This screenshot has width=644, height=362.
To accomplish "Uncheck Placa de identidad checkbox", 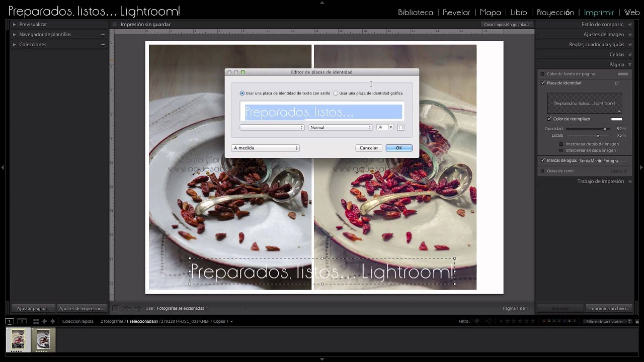I will (542, 83).
